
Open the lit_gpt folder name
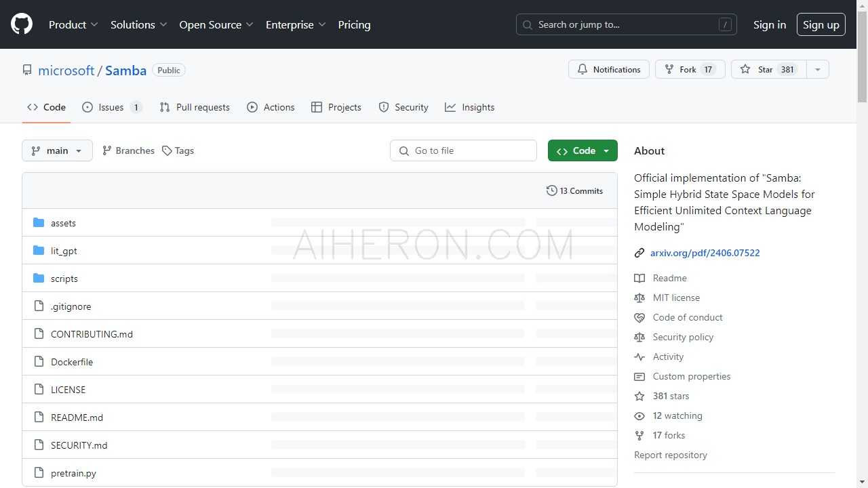click(64, 251)
